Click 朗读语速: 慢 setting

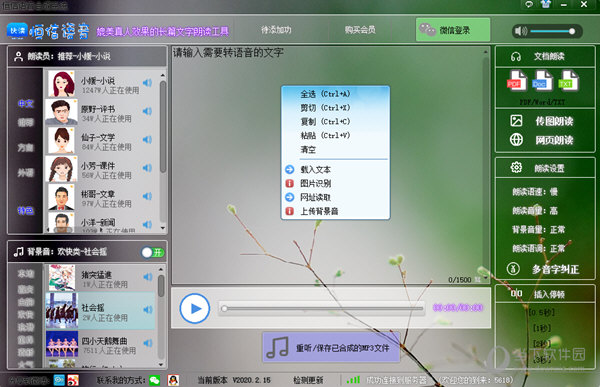click(535, 191)
